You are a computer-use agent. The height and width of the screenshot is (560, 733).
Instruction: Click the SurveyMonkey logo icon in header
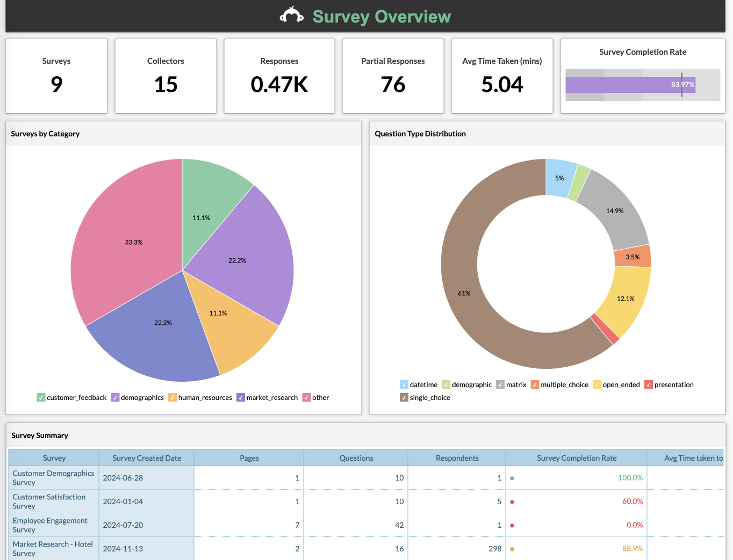tap(291, 16)
